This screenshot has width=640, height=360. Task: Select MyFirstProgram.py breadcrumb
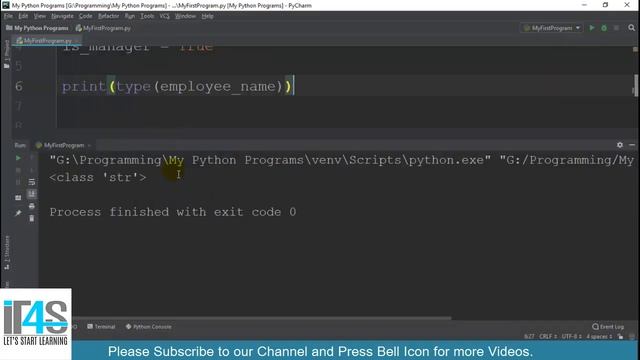(x=103, y=28)
